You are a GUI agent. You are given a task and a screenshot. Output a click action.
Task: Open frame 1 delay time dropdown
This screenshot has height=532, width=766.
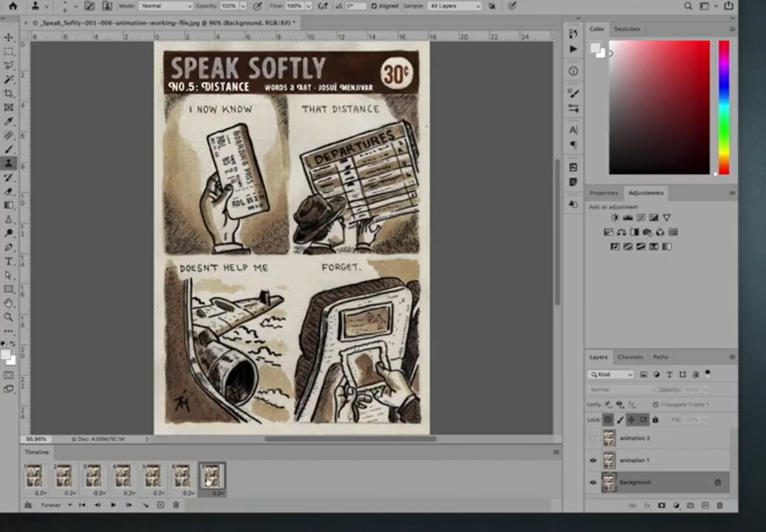pos(41,493)
